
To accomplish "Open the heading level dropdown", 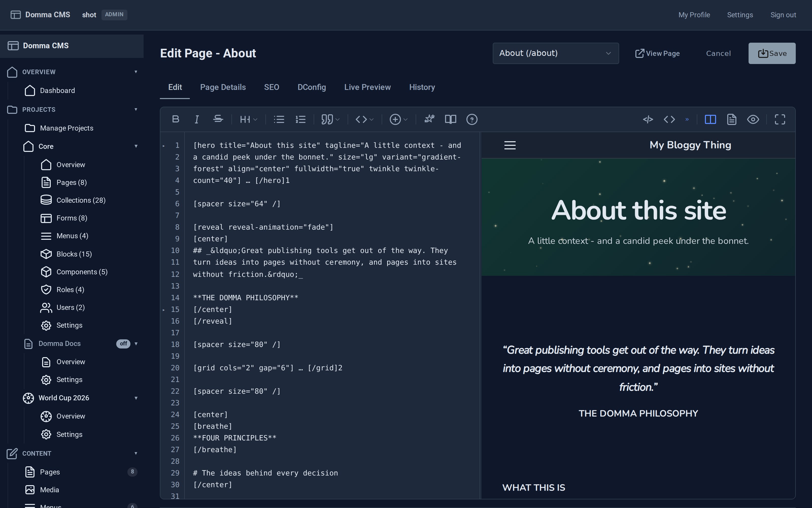I will pos(249,119).
